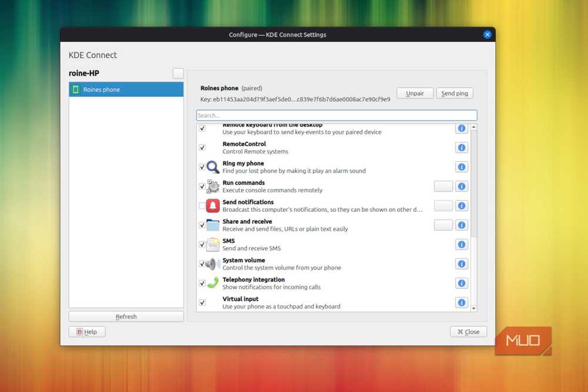This screenshot has width=588, height=392.
Task: Disable Run commands checkbox
Action: point(202,186)
